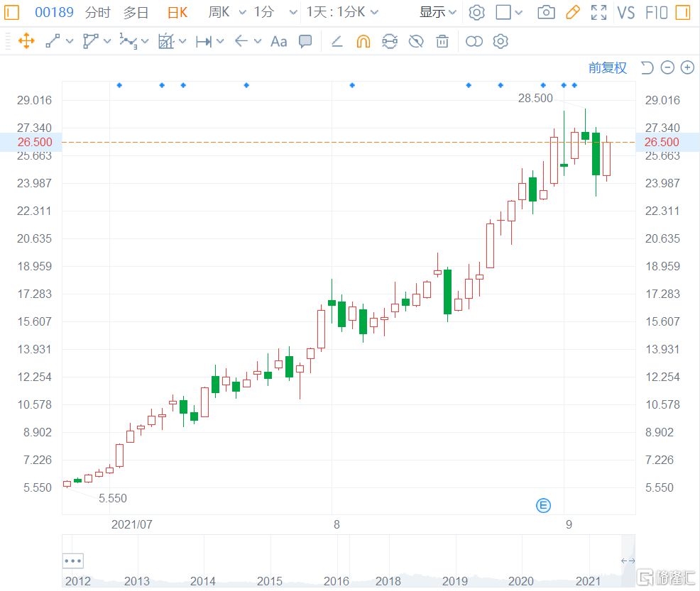Click the zoom out minus icon
Viewport: 700px width, 591px height.
(667, 67)
